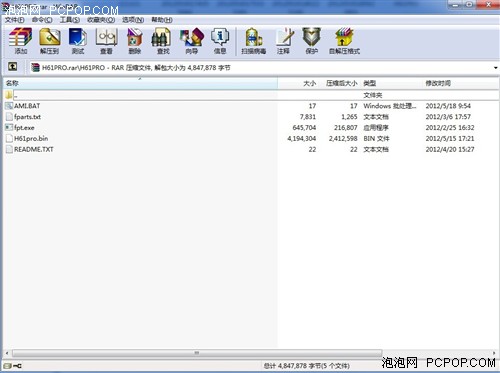The height and width of the screenshot is (373, 500).
Task: Click the status bar total bytes text
Action: pyautogui.click(x=307, y=366)
